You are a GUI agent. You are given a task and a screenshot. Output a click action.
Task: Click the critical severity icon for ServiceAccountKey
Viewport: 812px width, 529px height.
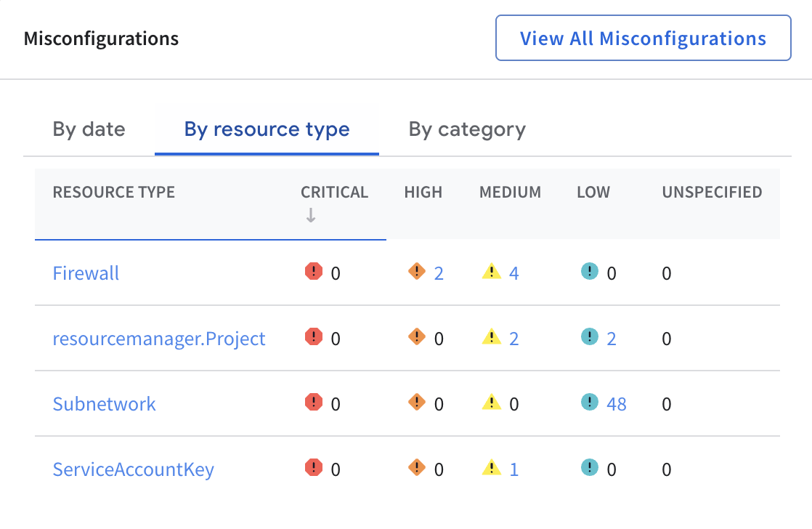313,469
